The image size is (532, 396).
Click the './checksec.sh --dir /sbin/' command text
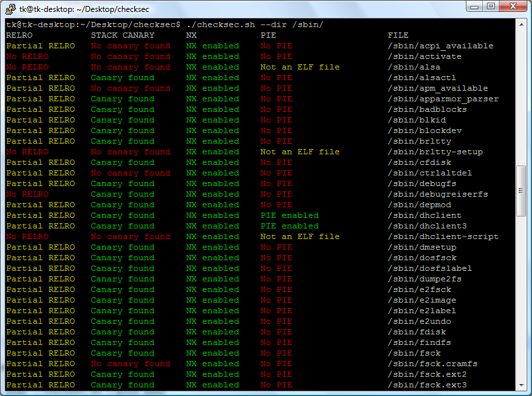tap(255, 25)
